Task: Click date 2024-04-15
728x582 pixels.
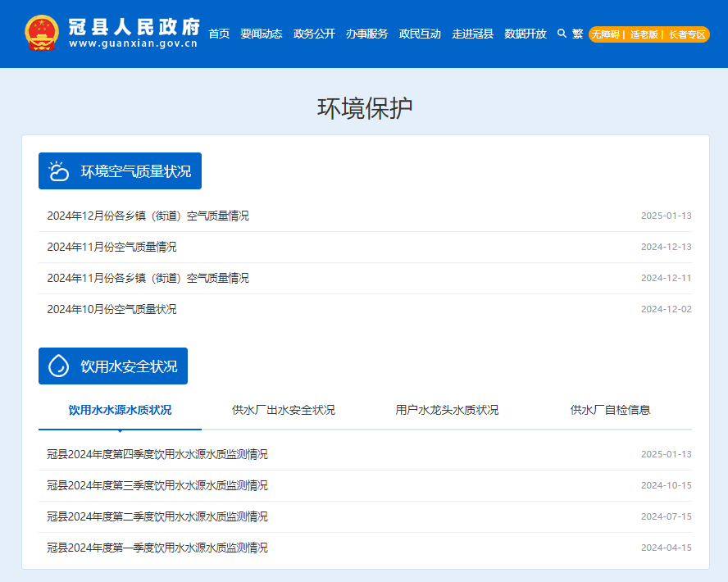Action: coord(667,548)
